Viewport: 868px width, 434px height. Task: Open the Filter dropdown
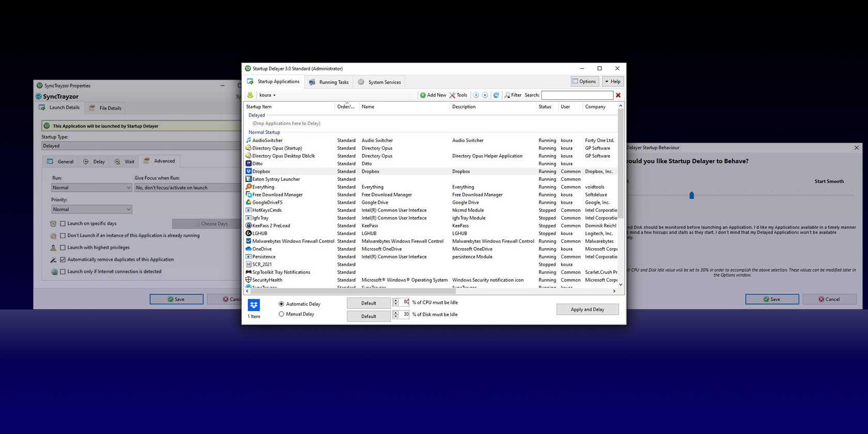[513, 95]
